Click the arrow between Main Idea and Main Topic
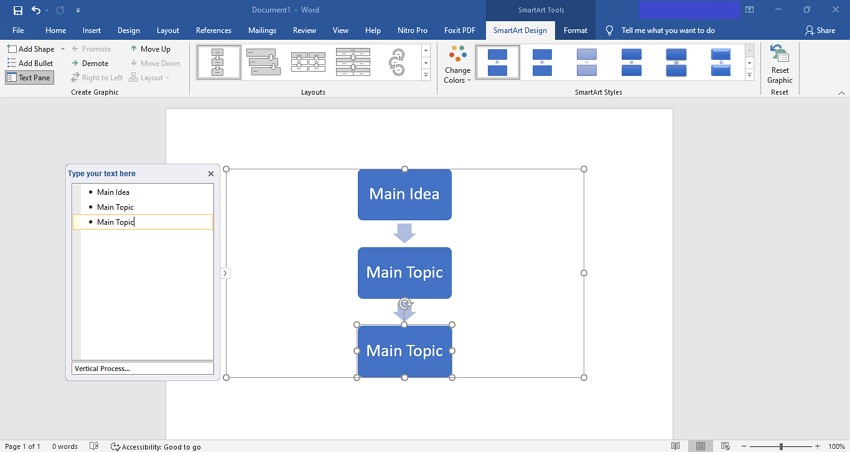The width and height of the screenshot is (850, 452). coord(404,233)
